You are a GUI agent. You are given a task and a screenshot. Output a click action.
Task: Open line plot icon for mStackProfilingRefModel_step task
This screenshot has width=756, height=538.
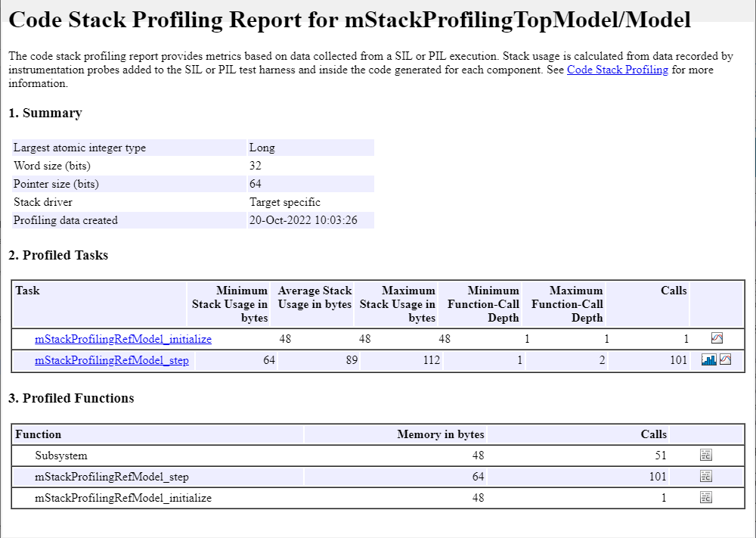[x=726, y=360]
